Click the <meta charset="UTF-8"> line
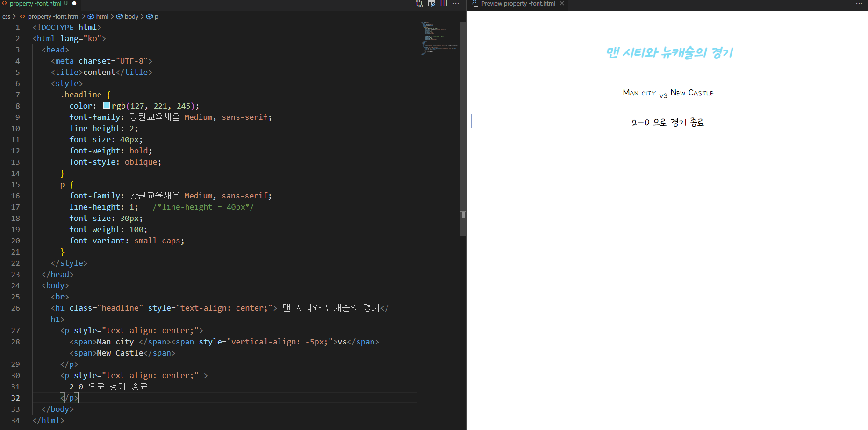This screenshot has height=430, width=868. [101, 61]
